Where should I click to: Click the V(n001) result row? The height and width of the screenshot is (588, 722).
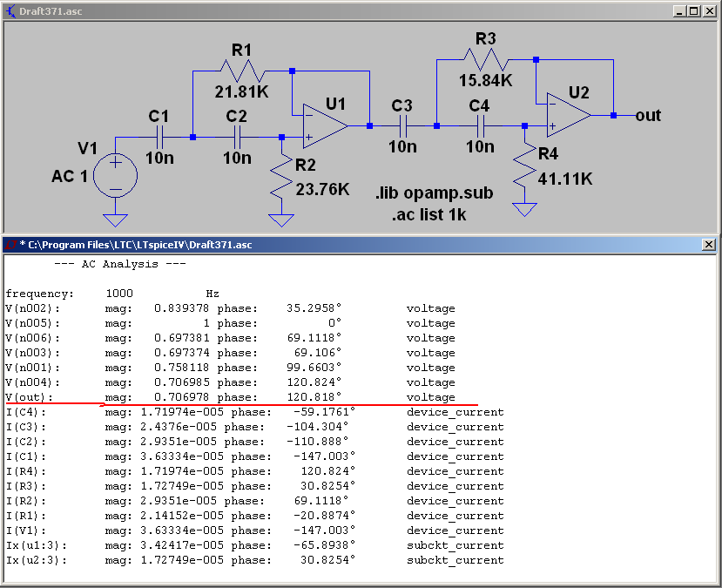(x=230, y=368)
